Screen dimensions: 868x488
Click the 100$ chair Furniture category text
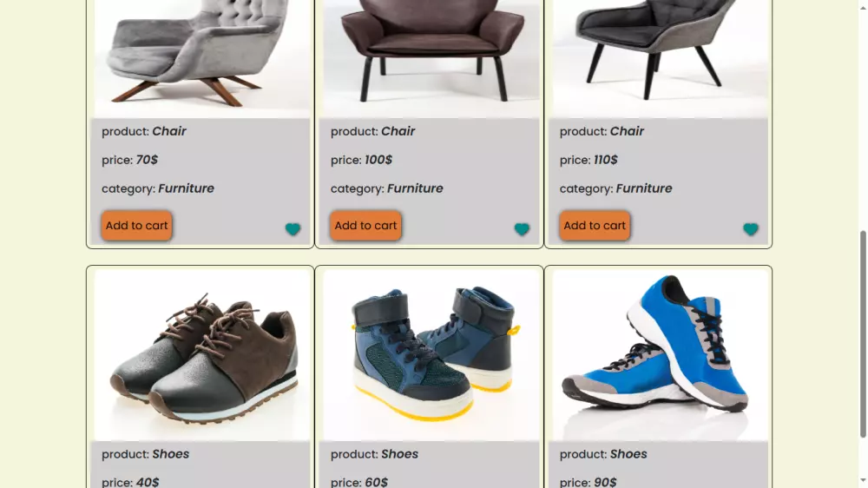coord(415,188)
